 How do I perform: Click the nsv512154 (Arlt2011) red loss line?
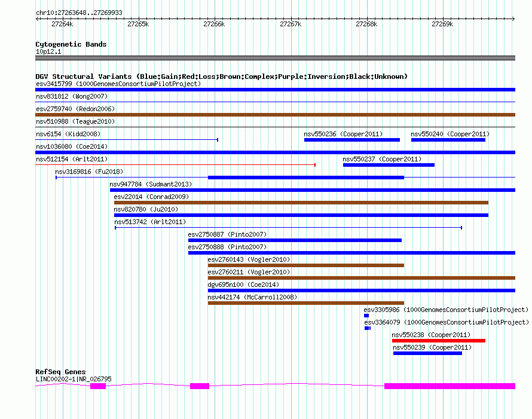point(175,165)
